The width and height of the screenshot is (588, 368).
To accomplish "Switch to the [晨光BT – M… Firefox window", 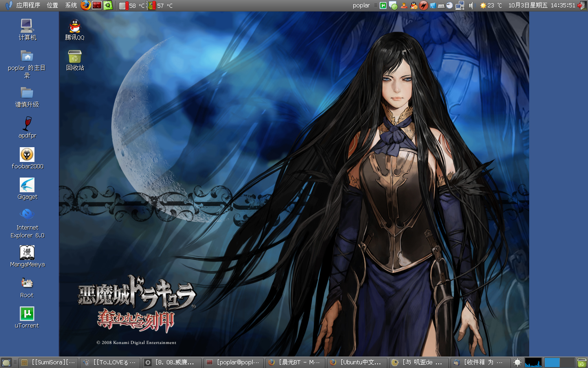I will 295,362.
